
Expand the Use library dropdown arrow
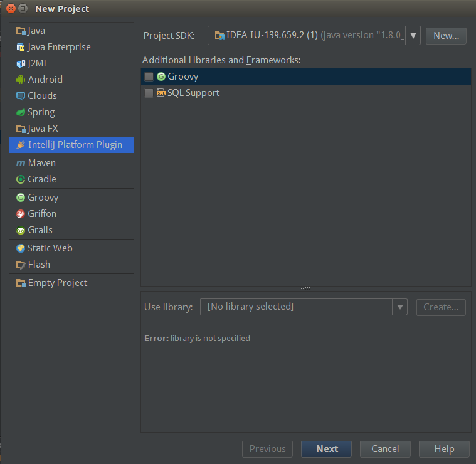pyautogui.click(x=400, y=307)
